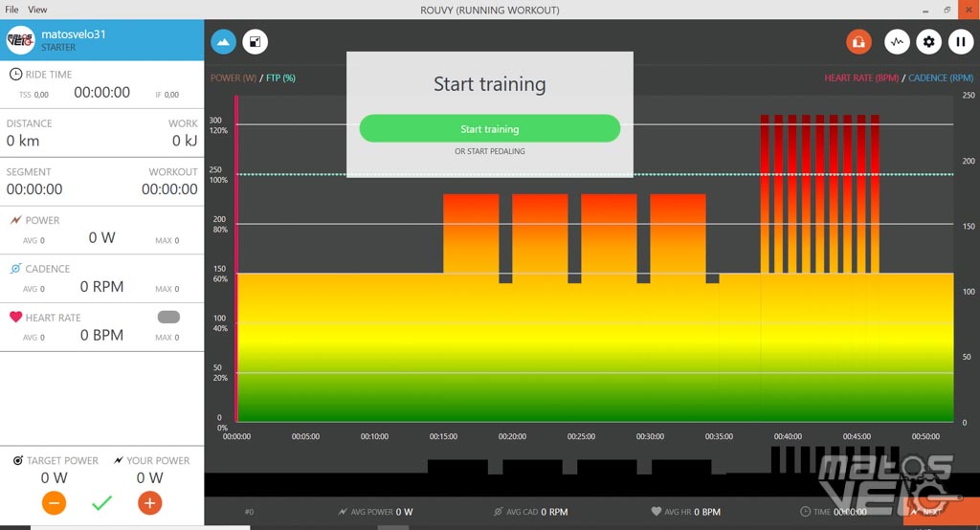Click the 00:15:00 time axis label
Image resolution: width=980 pixels, height=530 pixels.
pyautogui.click(x=443, y=436)
